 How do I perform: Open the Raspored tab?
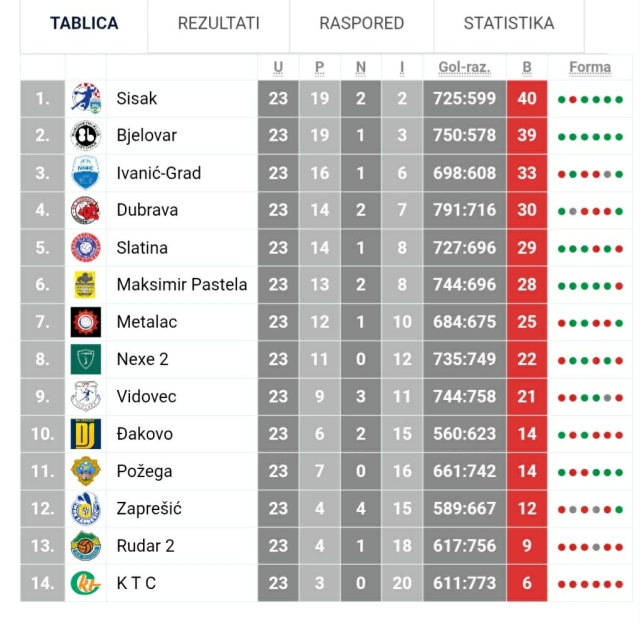(361, 23)
